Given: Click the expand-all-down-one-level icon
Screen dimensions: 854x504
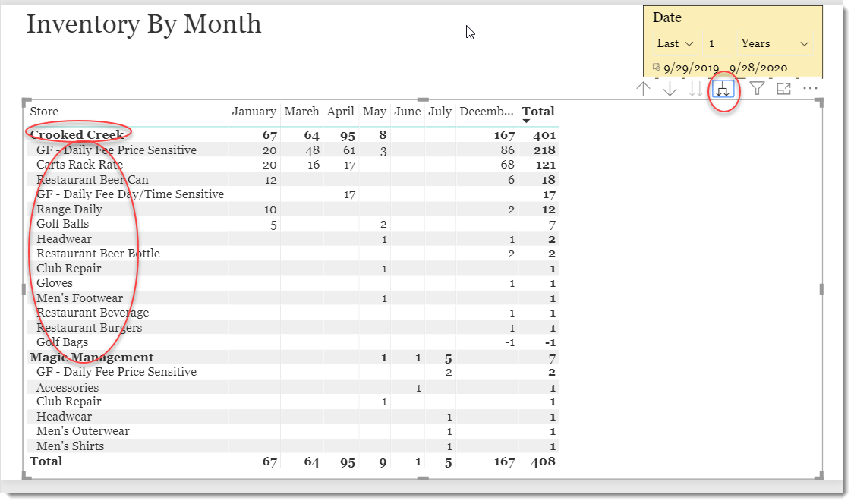Looking at the screenshot, I should pyautogui.click(x=723, y=89).
